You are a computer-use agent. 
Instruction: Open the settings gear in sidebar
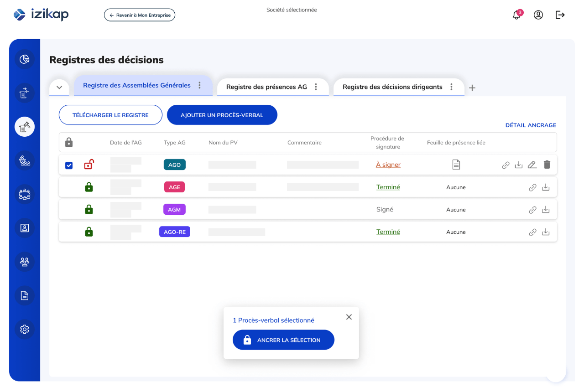tap(25, 329)
